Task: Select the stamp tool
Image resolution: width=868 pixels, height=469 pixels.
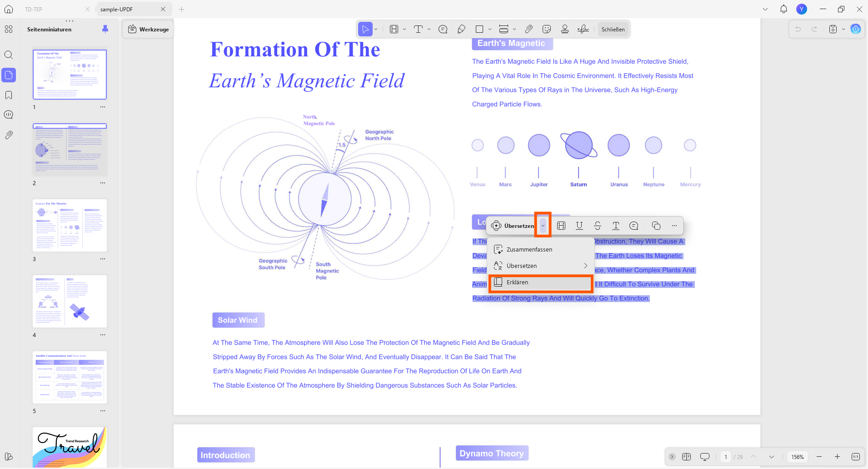Action: point(565,29)
